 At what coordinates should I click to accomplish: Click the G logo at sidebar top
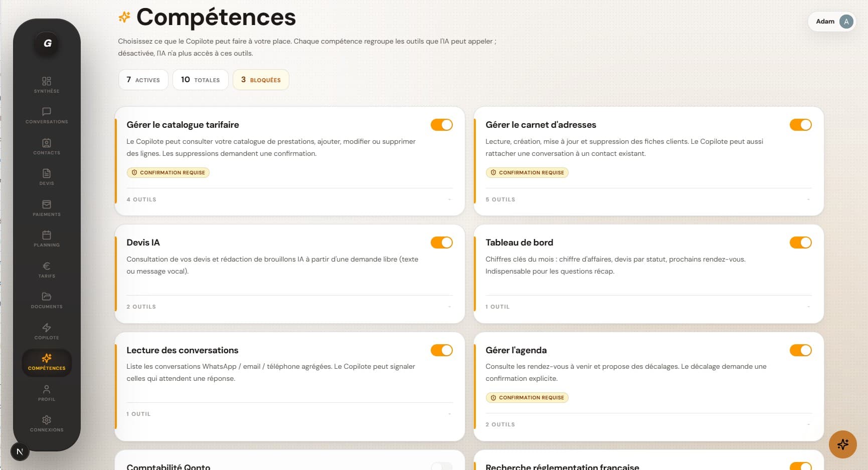click(x=47, y=43)
